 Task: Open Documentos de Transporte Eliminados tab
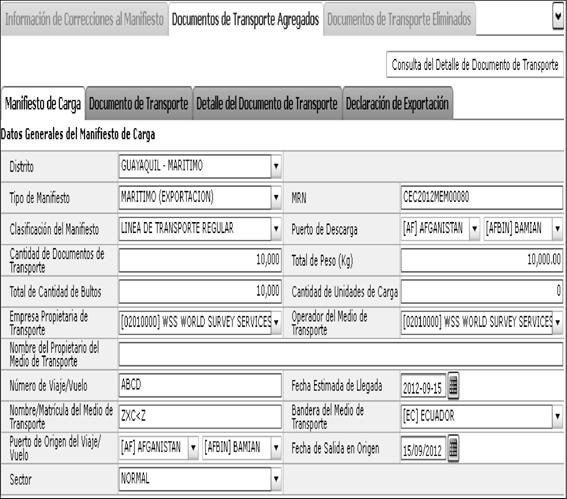pyautogui.click(x=399, y=19)
